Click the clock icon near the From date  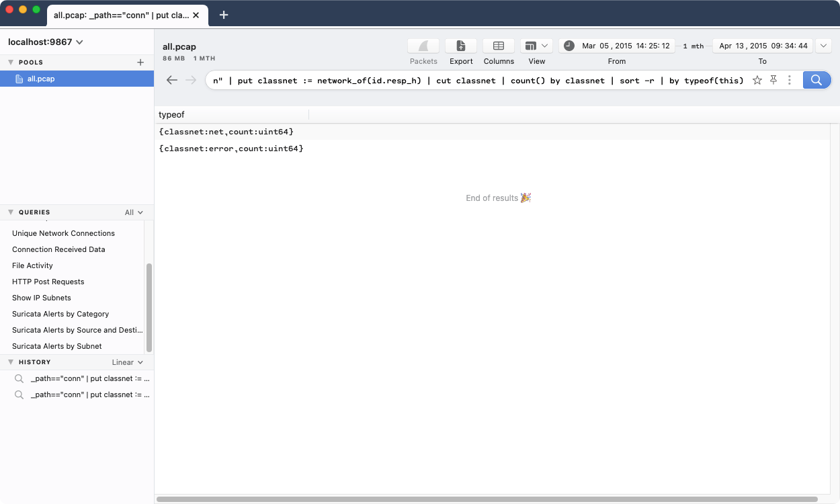568,45
